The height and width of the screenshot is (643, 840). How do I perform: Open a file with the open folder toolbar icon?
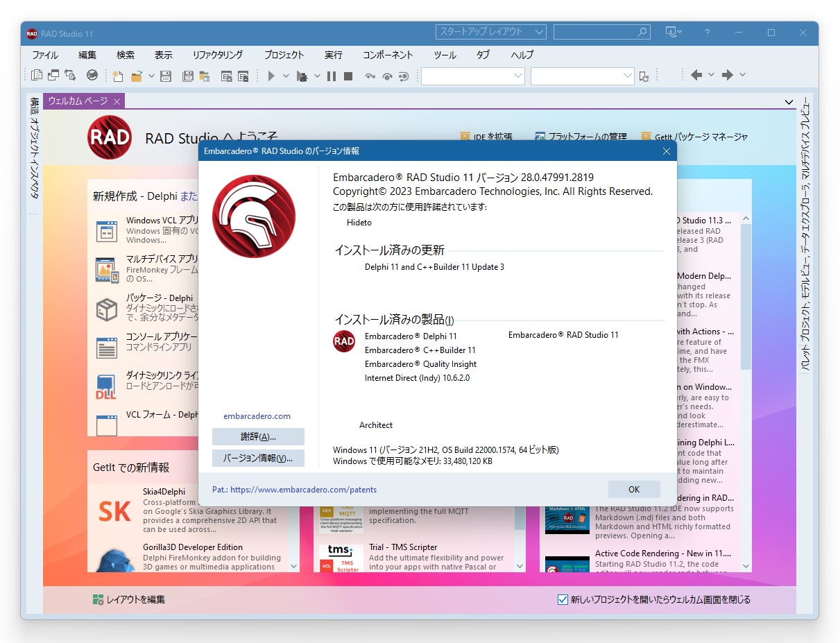[136, 76]
